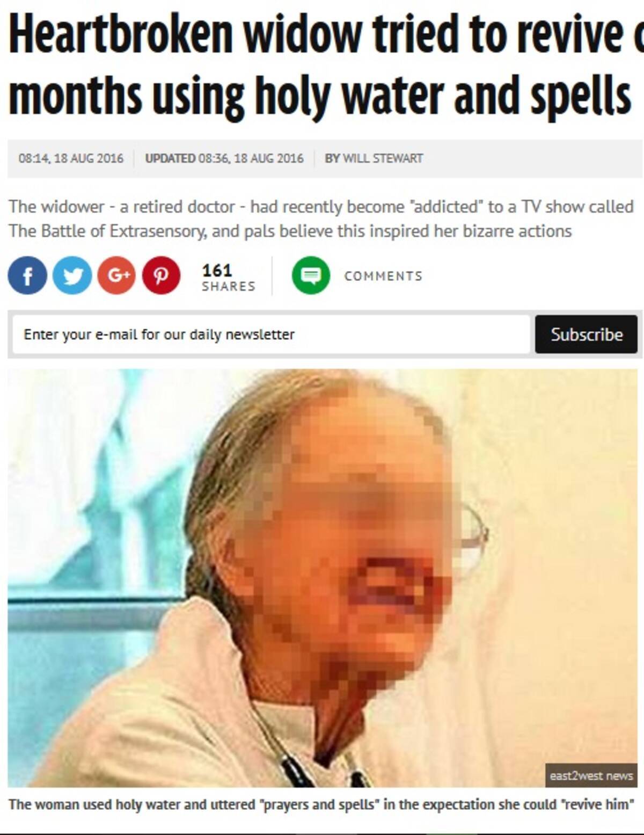Image resolution: width=644 pixels, height=835 pixels.
Task: Click the Subscribe newsletter button
Action: [x=586, y=334]
